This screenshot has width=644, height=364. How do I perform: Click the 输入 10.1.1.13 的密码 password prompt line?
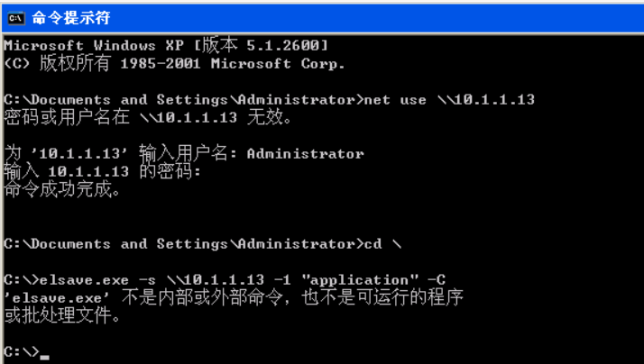102,171
